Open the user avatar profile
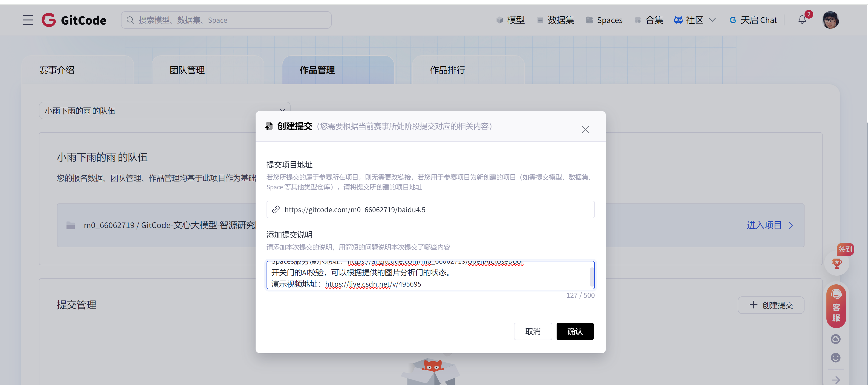868x385 pixels. pyautogui.click(x=830, y=20)
